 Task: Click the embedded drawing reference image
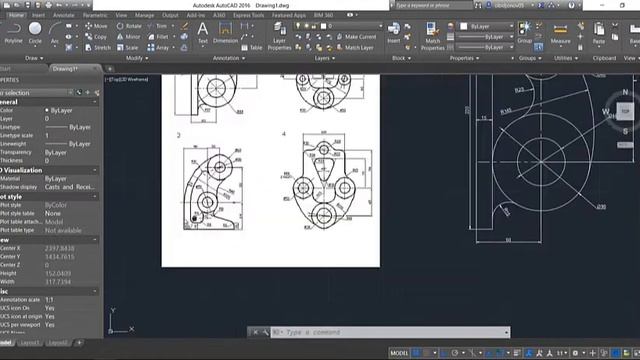point(271,171)
